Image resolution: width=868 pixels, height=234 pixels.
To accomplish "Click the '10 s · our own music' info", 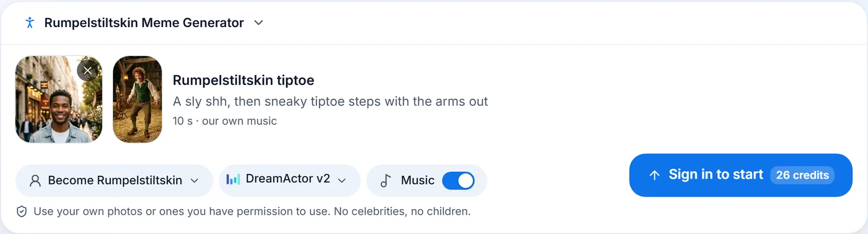I will pos(225,121).
